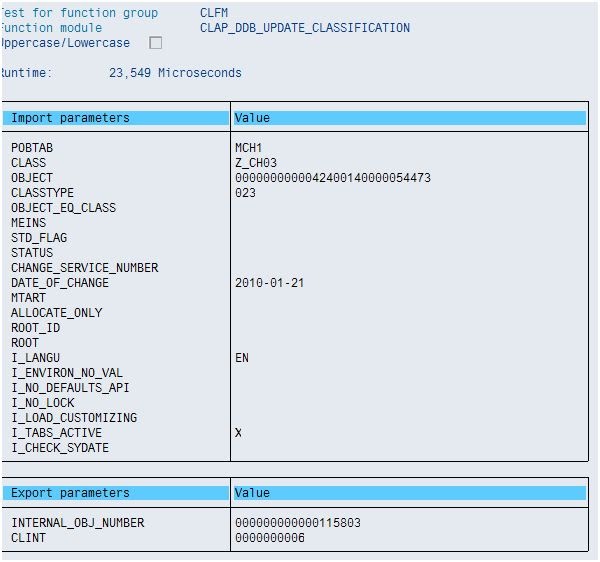The height and width of the screenshot is (562, 600).
Task: Select the I_NO_LOCK parameter
Action: click(x=43, y=403)
